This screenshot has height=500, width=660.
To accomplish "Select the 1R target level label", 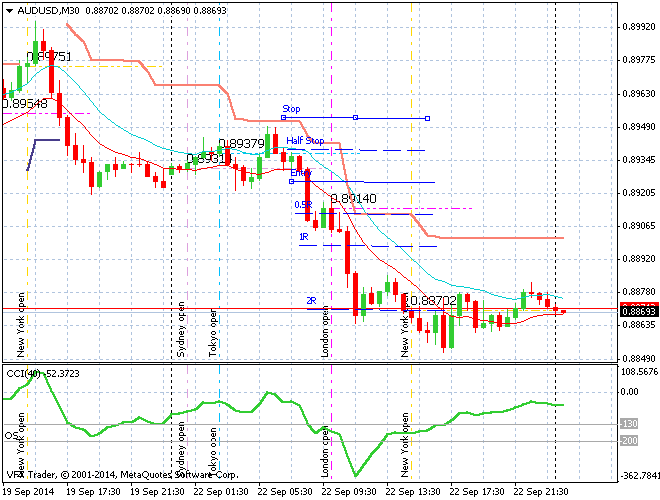I will (x=303, y=237).
